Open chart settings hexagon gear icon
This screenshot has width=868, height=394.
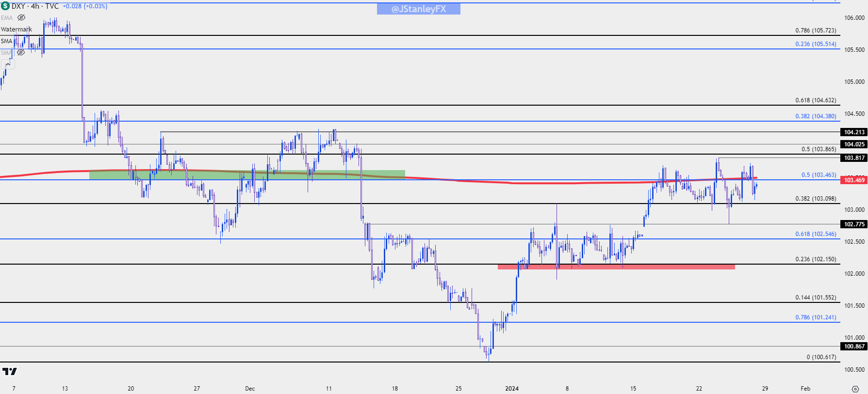click(x=855, y=389)
